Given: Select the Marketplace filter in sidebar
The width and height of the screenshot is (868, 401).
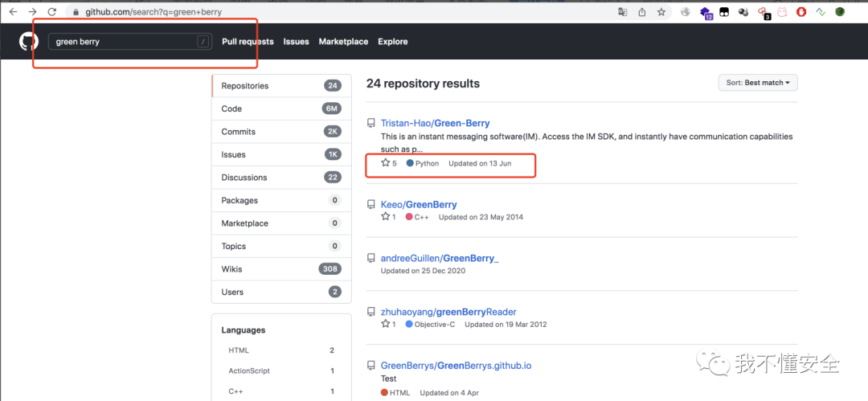Looking at the screenshot, I should click(281, 223).
